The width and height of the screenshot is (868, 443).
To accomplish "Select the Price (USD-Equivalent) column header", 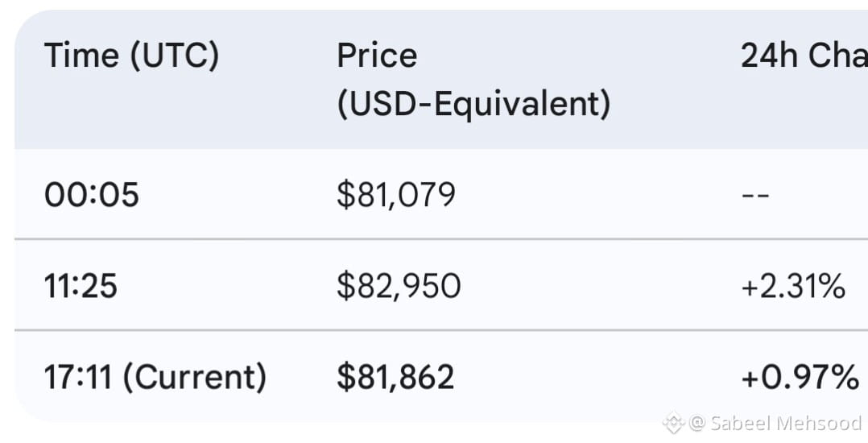I will point(473,79).
